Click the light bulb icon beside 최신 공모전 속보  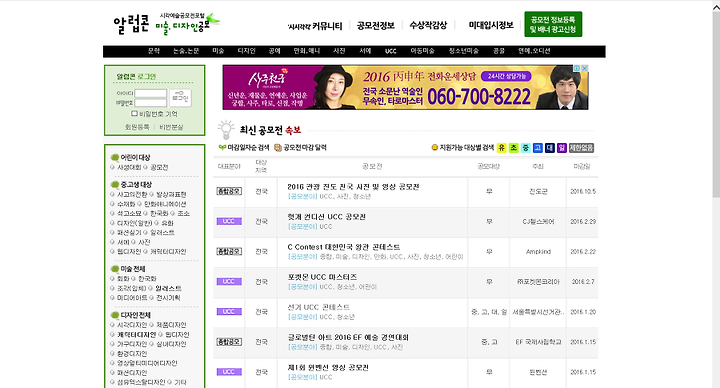[x=225, y=130]
